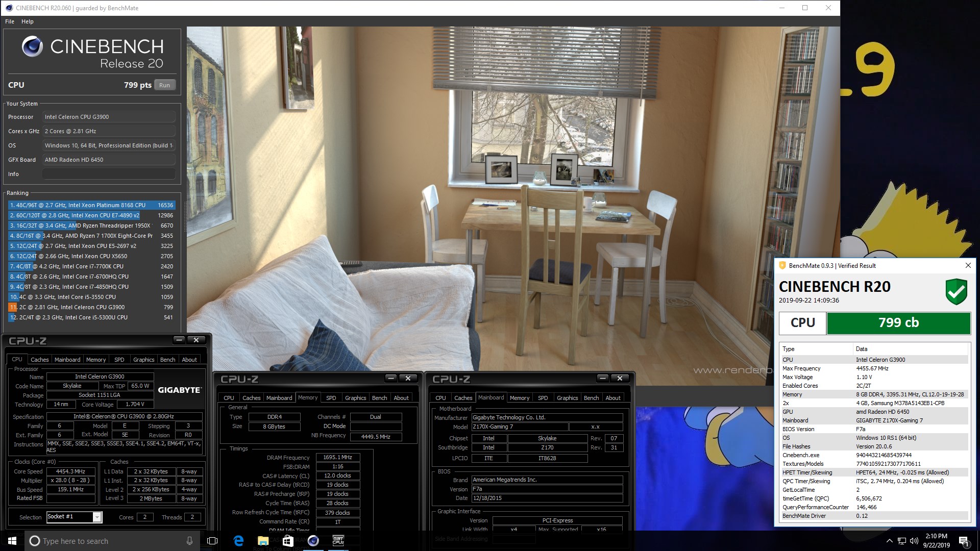Open the network status tray icon

(x=902, y=541)
